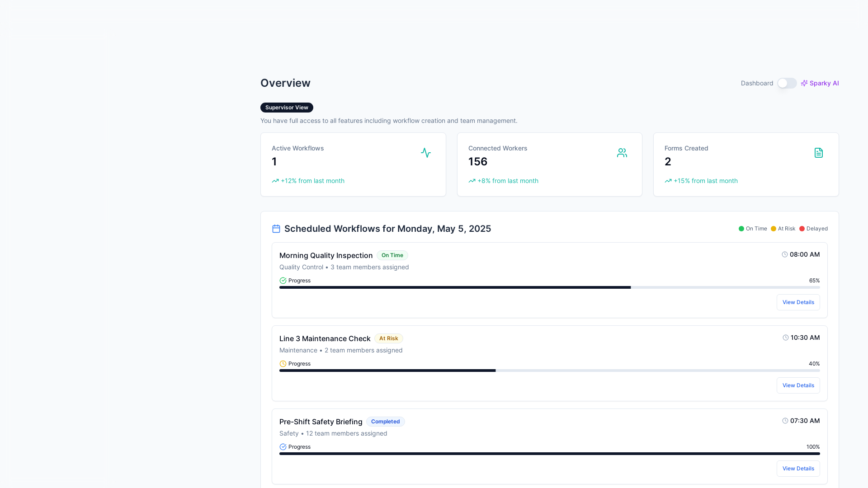Open View Details for Line 3 Maintenance Check

point(798,385)
